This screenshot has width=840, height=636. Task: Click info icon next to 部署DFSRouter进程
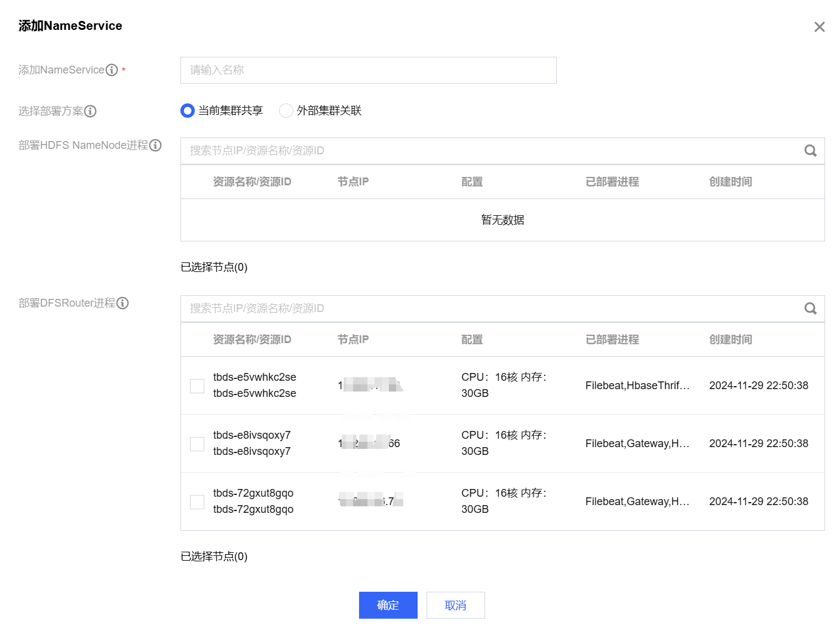tap(122, 303)
